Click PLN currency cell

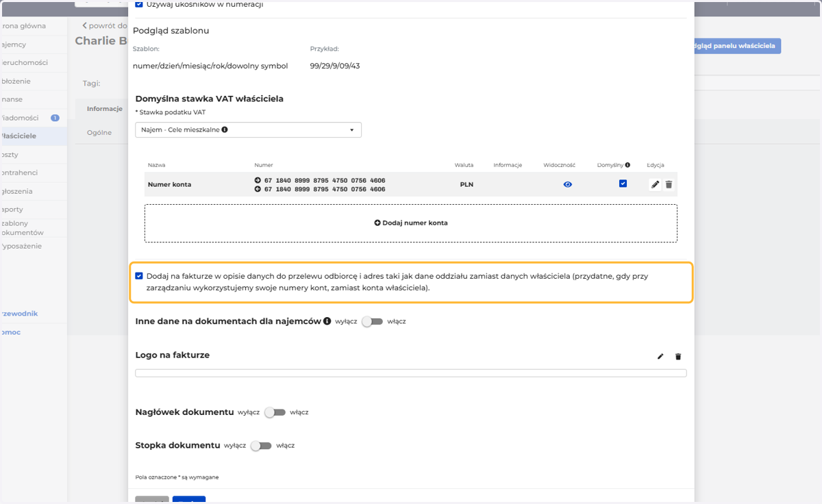click(x=466, y=184)
